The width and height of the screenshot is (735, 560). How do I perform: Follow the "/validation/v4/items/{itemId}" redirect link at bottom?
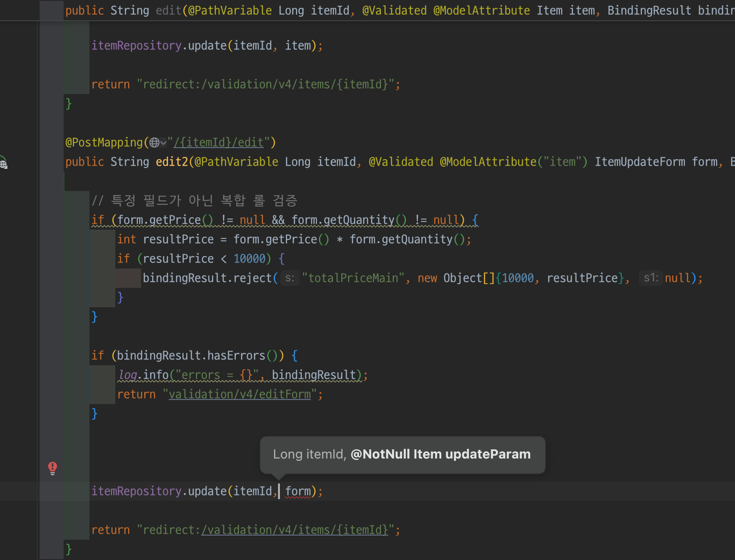coord(295,530)
